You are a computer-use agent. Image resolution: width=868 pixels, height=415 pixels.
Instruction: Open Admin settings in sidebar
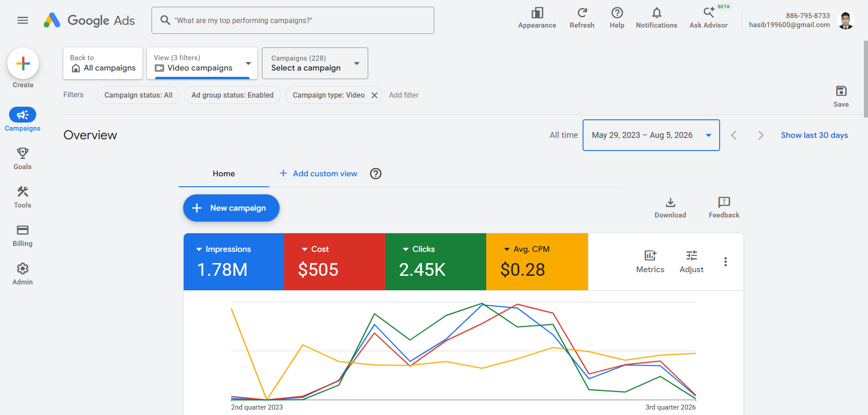(23, 274)
